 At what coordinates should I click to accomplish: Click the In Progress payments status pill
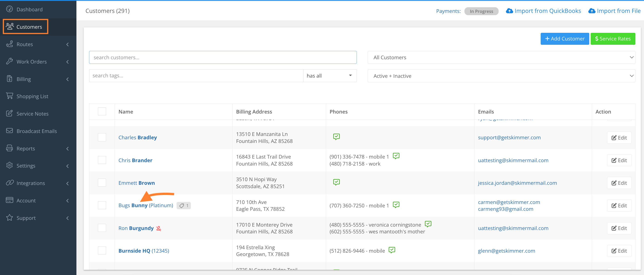tap(481, 11)
